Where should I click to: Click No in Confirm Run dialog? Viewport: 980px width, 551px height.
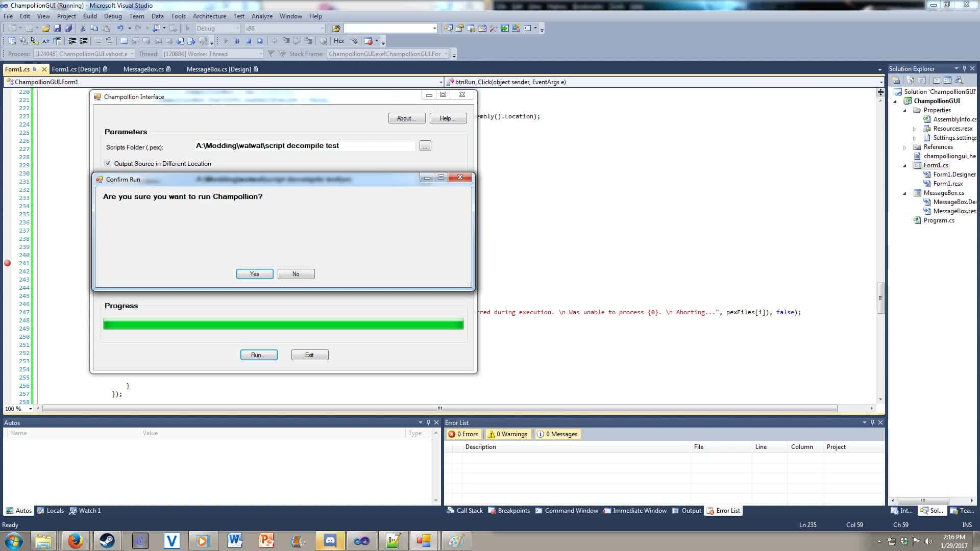click(x=296, y=274)
